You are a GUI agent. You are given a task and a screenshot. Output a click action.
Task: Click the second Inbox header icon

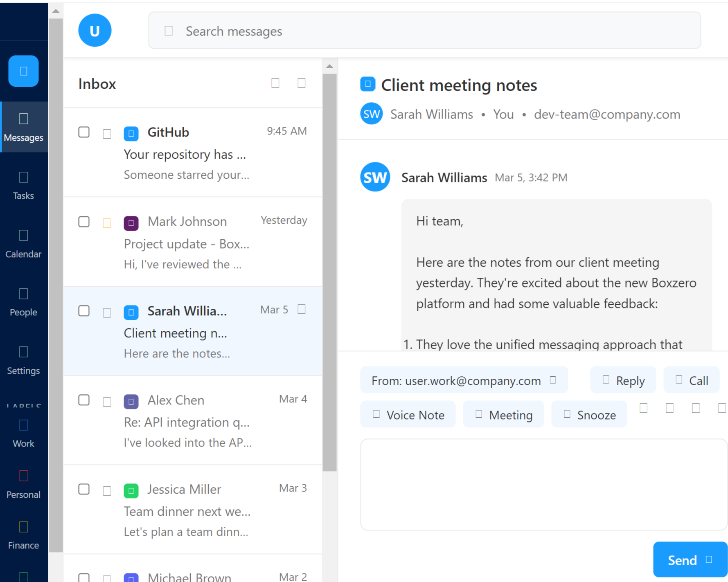click(302, 83)
